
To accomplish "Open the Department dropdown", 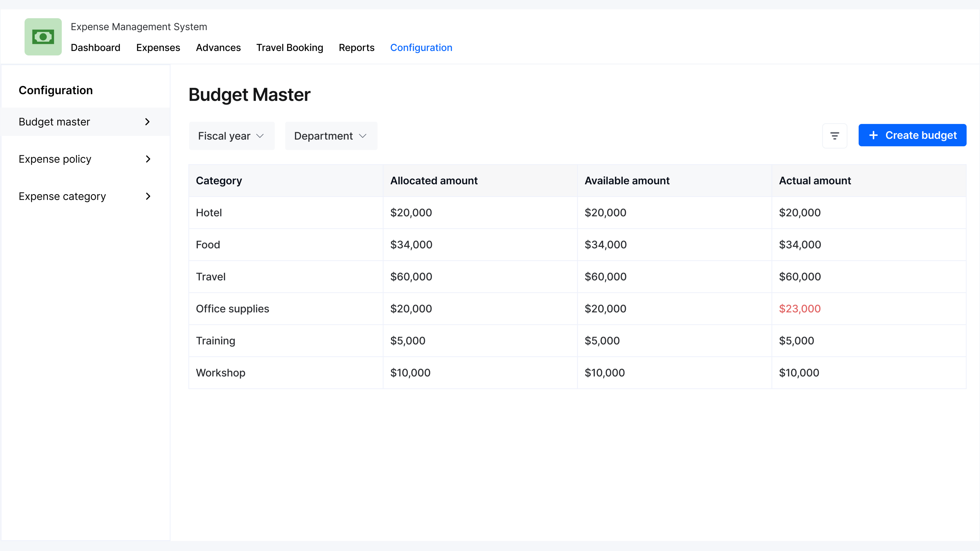I will click(x=331, y=136).
